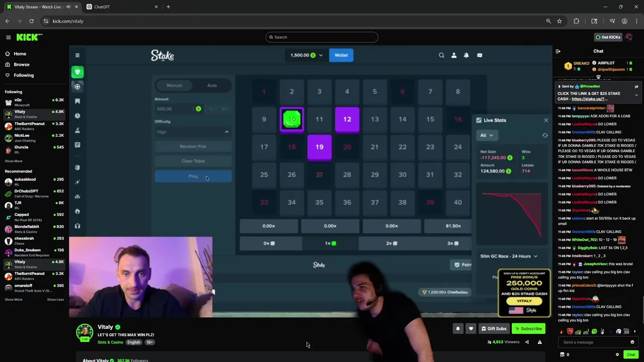The image size is (644, 362).
Task: Show less recommended channels
Action: click(55, 300)
